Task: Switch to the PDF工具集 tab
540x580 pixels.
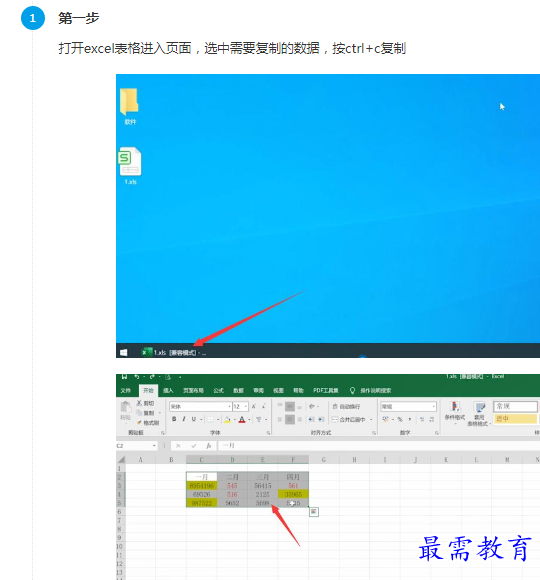Action: 326,391
